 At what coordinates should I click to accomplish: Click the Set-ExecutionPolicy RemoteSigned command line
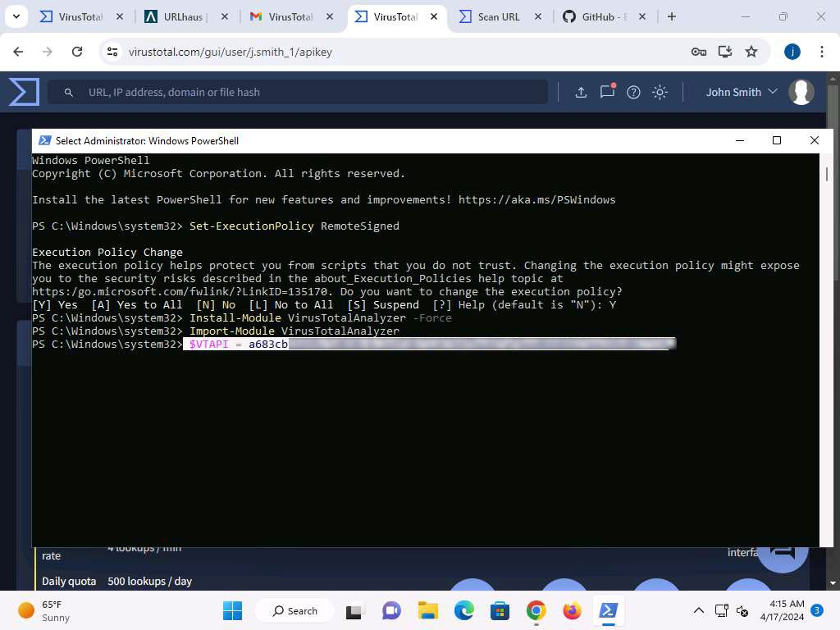[216, 226]
